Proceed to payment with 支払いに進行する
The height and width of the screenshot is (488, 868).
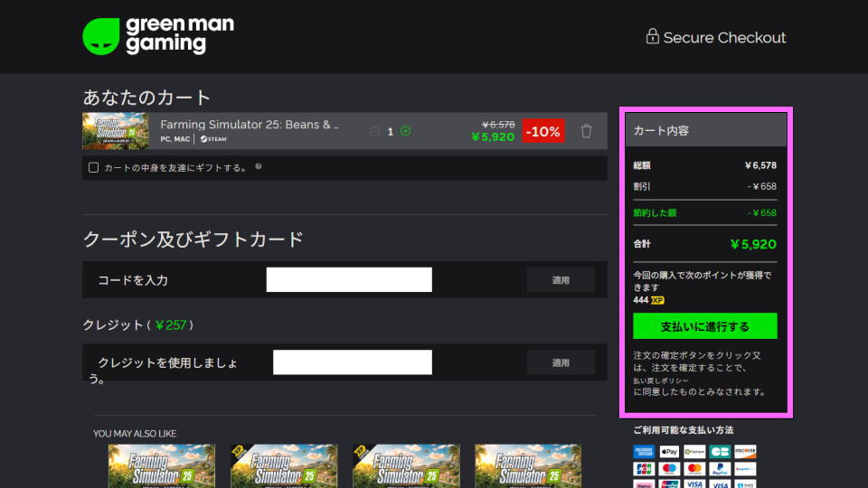pyautogui.click(x=704, y=326)
